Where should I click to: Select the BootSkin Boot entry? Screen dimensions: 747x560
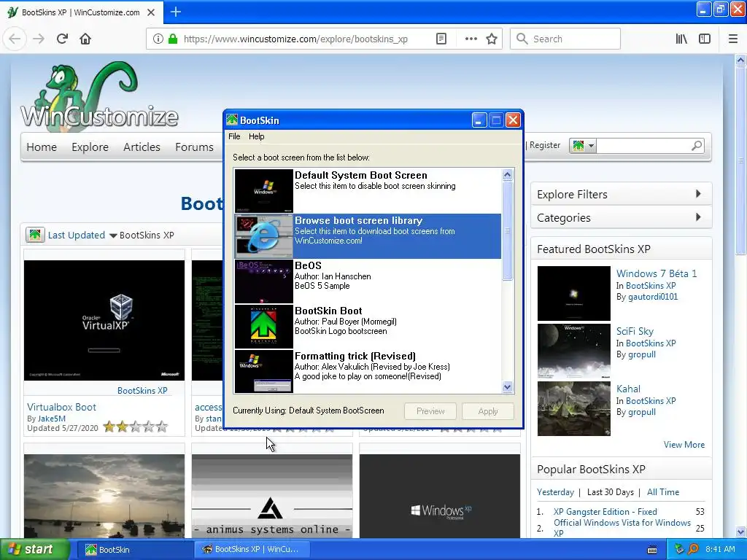[x=368, y=326]
